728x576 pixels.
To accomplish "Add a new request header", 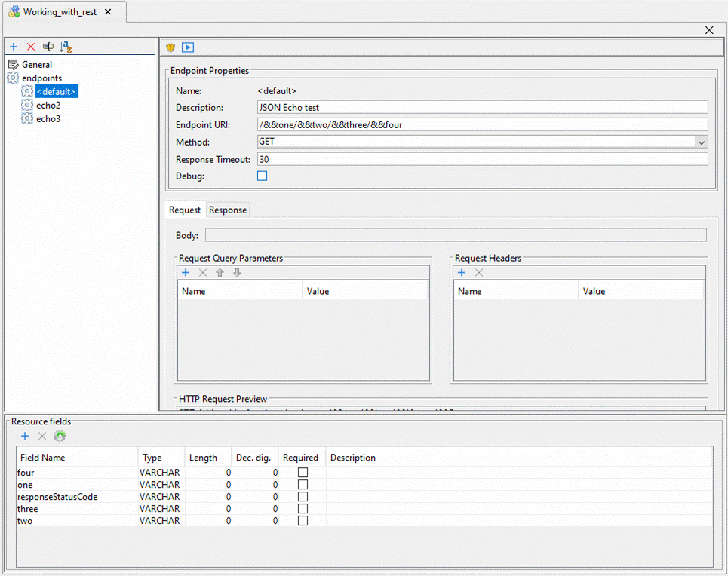I will [462, 273].
